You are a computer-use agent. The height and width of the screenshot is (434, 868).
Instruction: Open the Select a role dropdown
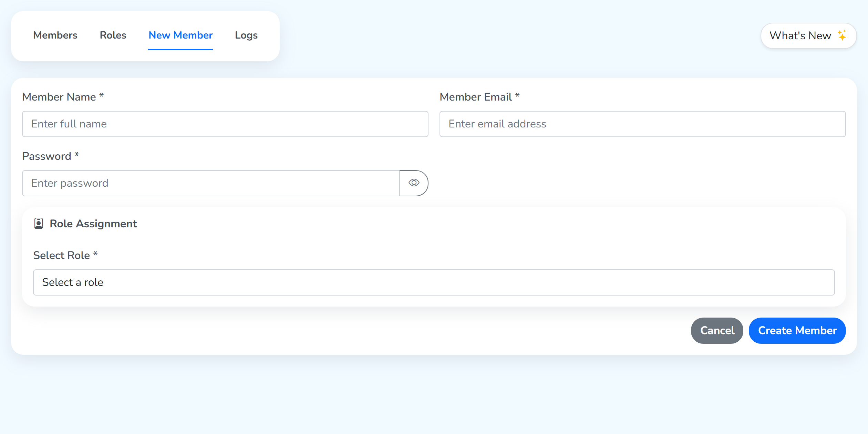[434, 282]
